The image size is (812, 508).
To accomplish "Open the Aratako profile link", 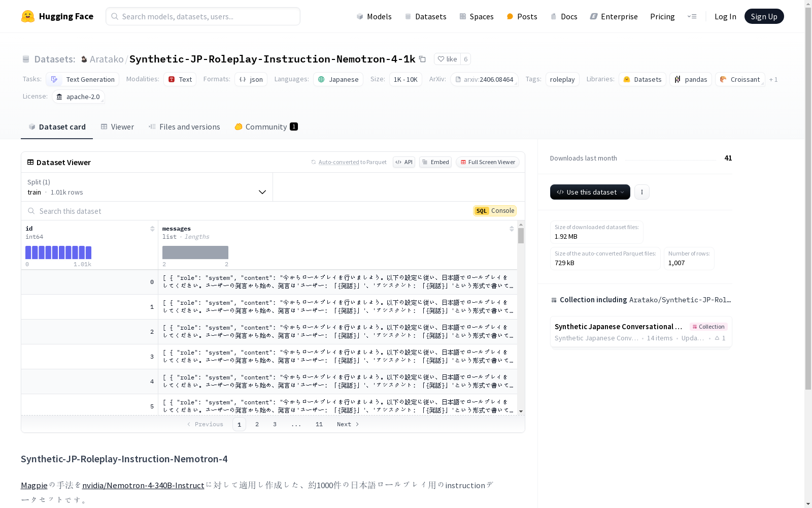I will tap(107, 59).
